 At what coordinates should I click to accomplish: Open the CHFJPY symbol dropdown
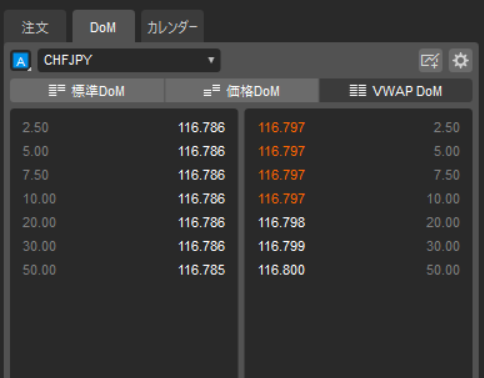(129, 60)
